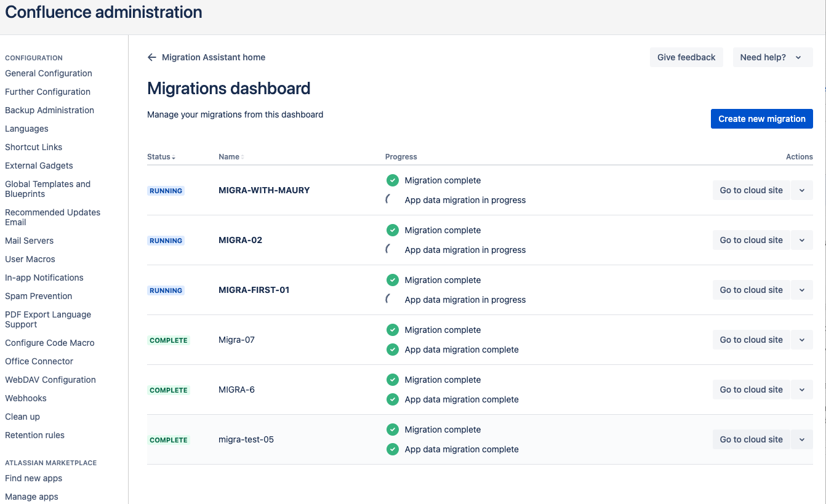This screenshot has width=826, height=504.
Task: Click Go to cloud site for MIGRA-02
Action: point(751,240)
